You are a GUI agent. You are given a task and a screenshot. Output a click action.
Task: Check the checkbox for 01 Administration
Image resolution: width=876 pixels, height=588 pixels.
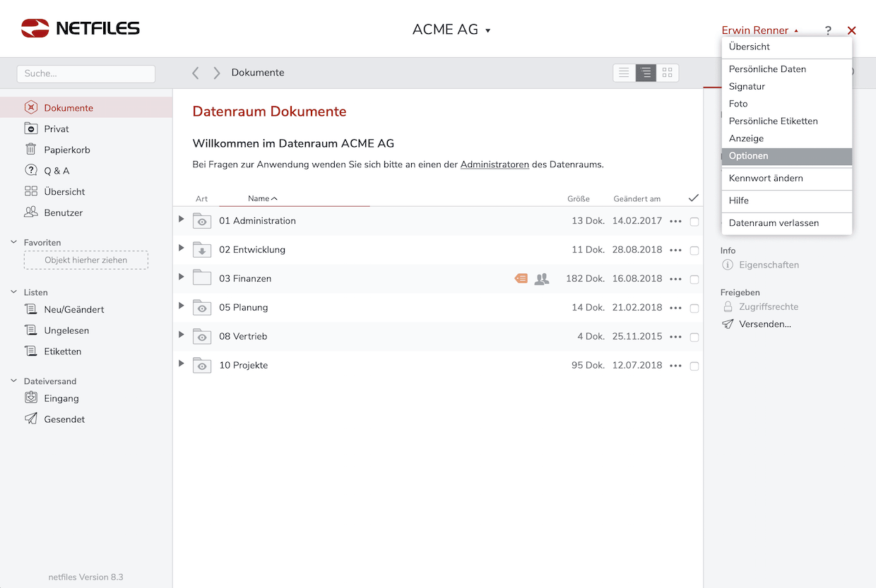pyautogui.click(x=694, y=222)
